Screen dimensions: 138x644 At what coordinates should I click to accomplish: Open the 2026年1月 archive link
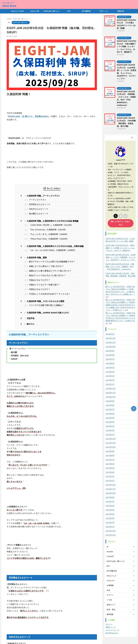pyautogui.click(x=110, y=334)
